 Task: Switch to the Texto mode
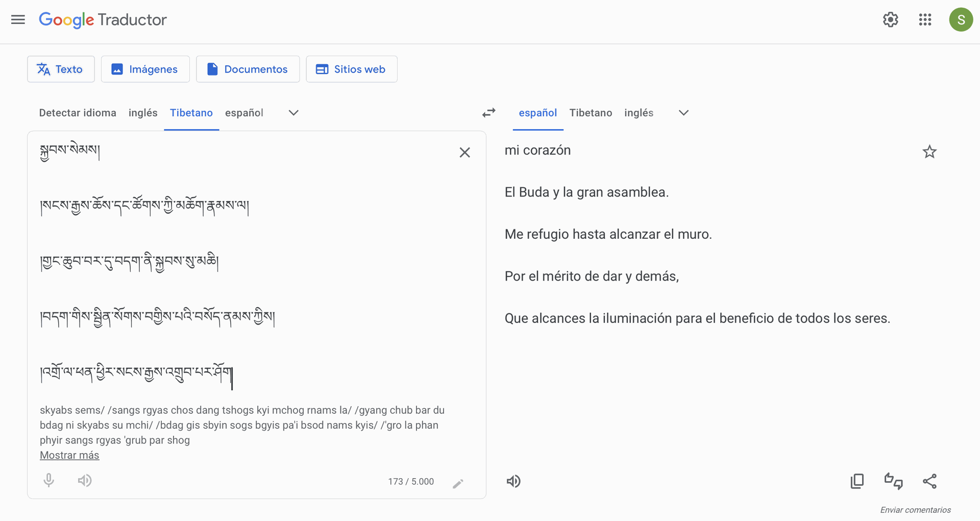(61, 69)
